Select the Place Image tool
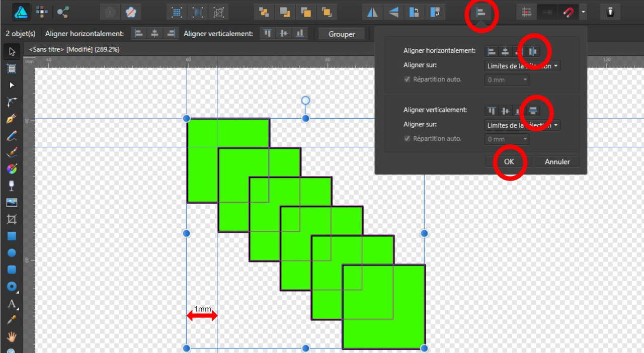Image resolution: width=644 pixels, height=353 pixels. pos(12,203)
